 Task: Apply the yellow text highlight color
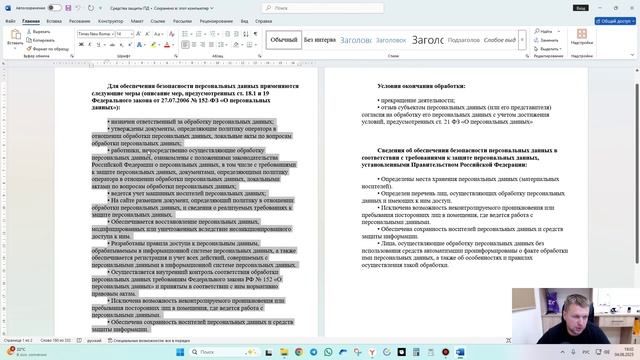tap(153, 45)
